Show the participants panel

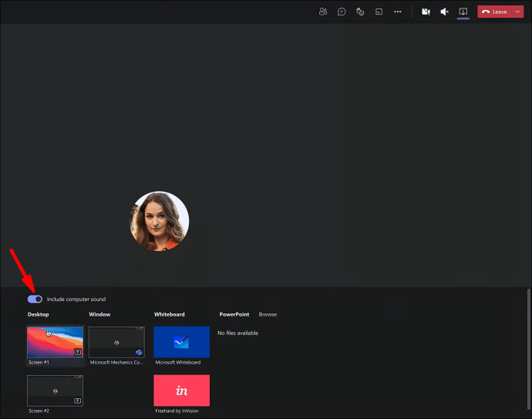click(x=322, y=12)
